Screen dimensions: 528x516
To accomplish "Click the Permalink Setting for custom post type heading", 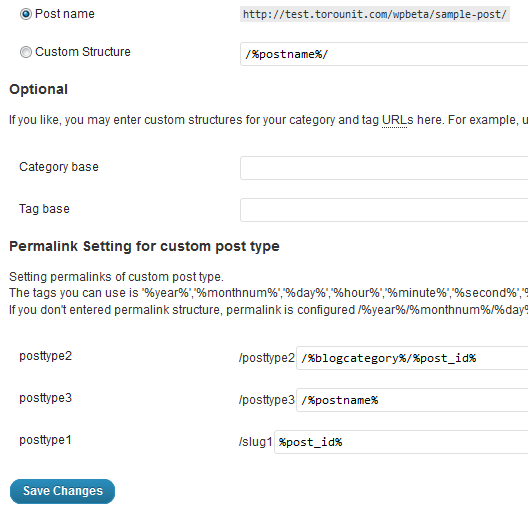I will tap(144, 246).
